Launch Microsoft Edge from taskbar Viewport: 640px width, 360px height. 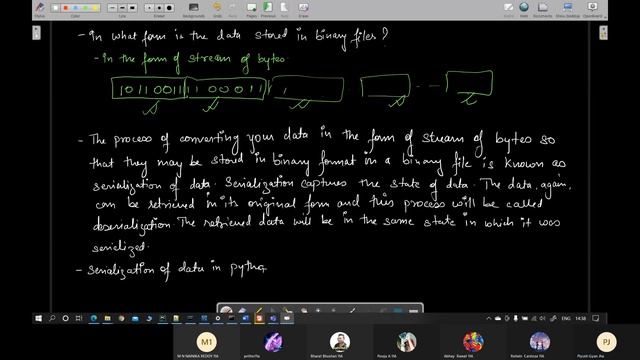pos(94,318)
